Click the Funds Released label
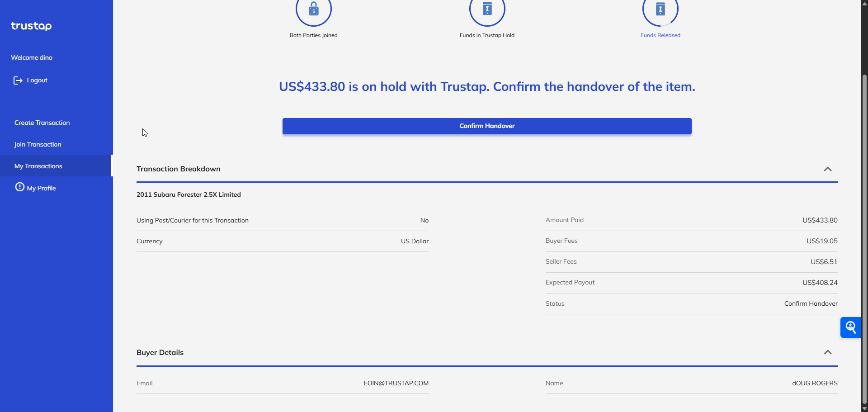Image resolution: width=868 pixels, height=412 pixels. [660, 35]
